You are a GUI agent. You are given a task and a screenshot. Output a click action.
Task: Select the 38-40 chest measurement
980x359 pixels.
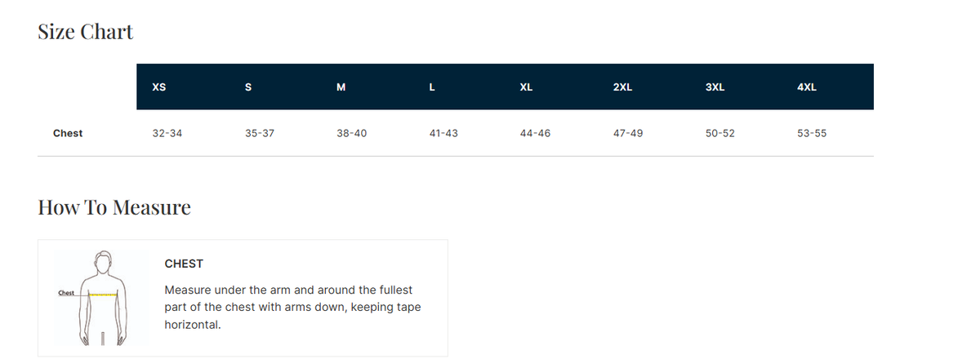coord(352,133)
